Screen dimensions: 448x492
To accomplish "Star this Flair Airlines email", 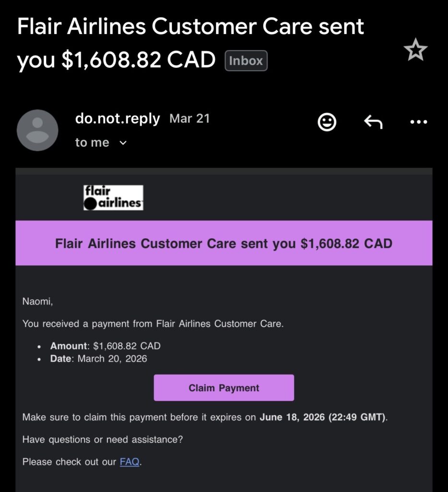I will point(416,49).
